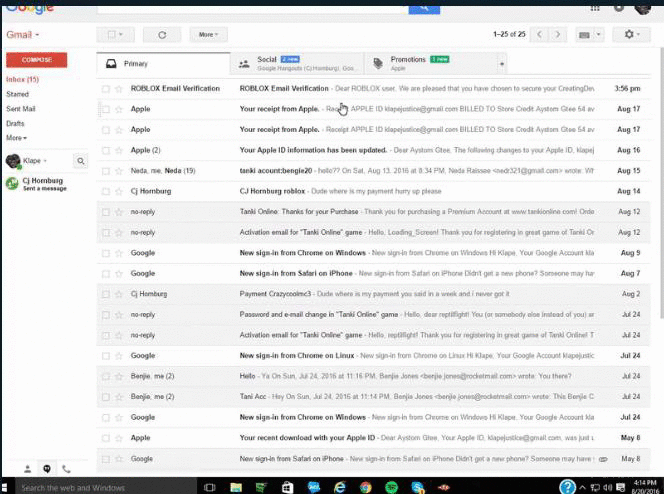The height and width of the screenshot is (494, 664).
Task: Refresh the inbox
Action: coord(162,35)
